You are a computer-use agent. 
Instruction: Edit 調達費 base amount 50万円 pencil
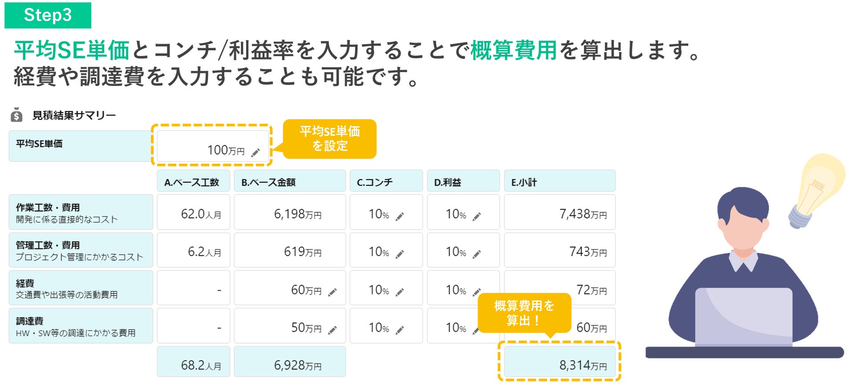[x=333, y=330]
